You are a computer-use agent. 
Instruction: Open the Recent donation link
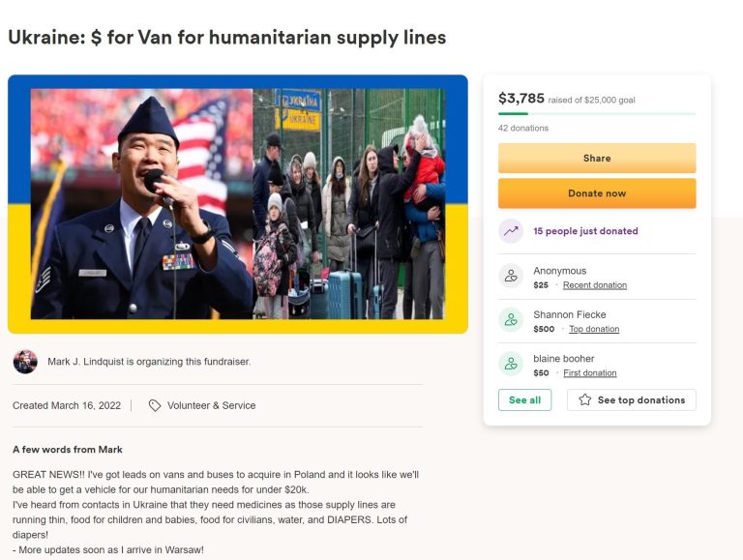click(595, 285)
